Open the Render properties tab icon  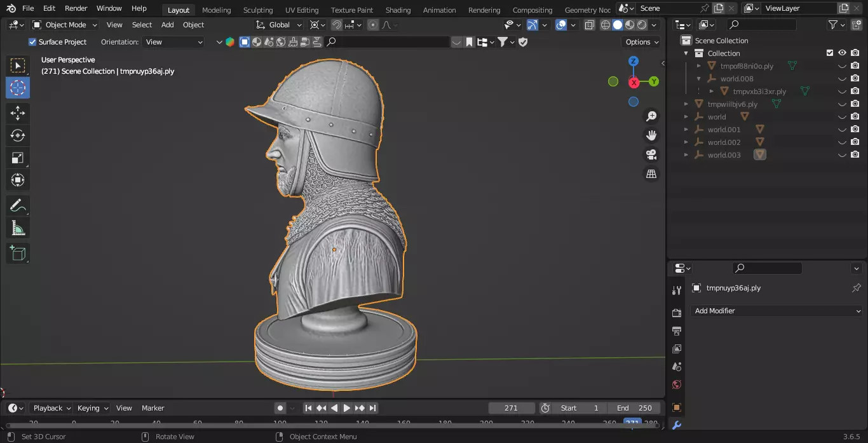point(677,313)
